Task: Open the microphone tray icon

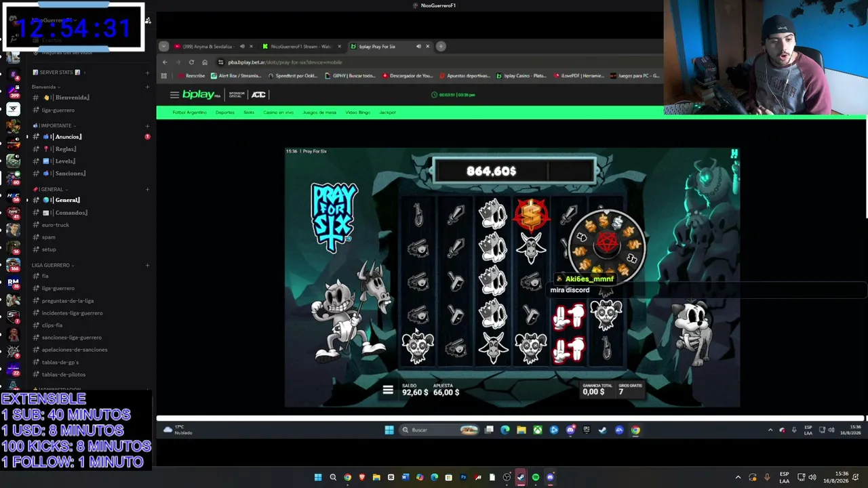Action: click(767, 477)
